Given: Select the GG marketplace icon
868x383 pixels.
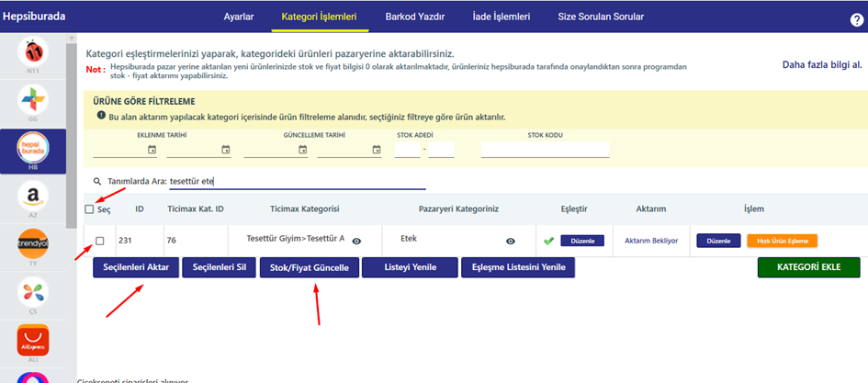Looking at the screenshot, I should coord(33,99).
